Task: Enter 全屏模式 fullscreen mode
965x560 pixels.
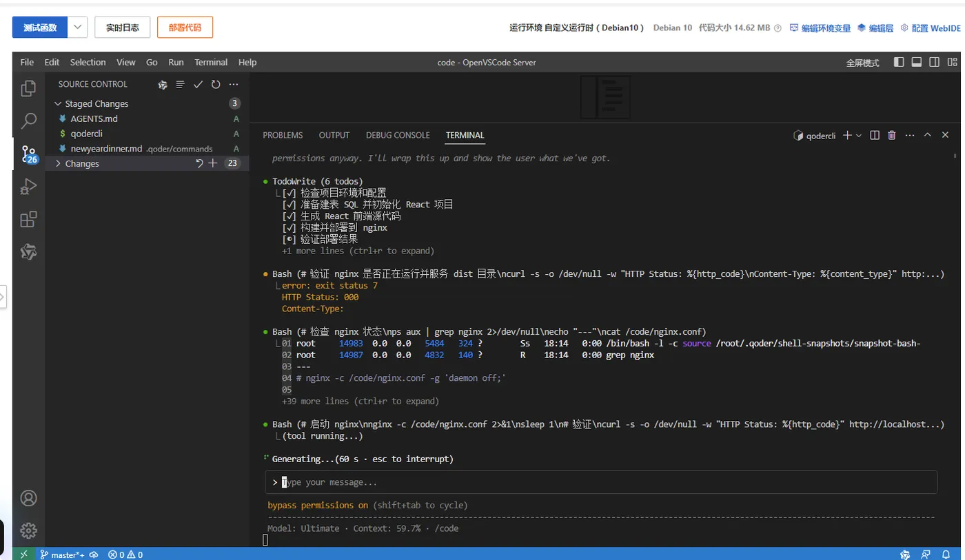Action: pos(863,63)
